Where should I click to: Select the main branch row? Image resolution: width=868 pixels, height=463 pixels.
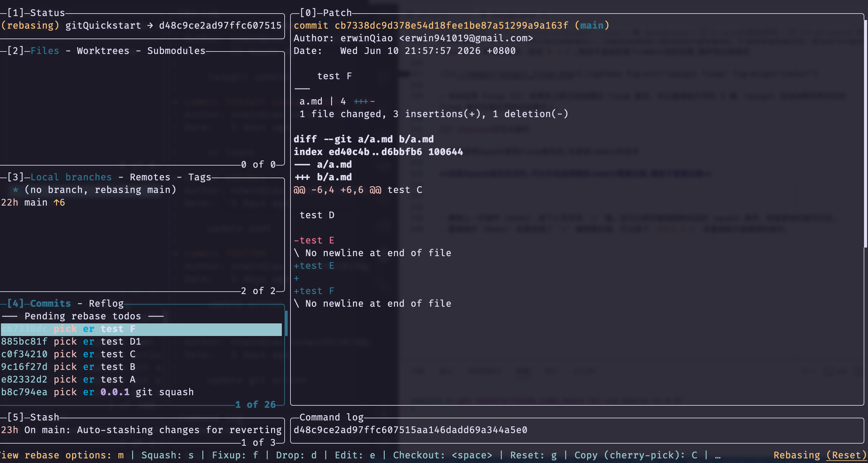click(x=141, y=203)
